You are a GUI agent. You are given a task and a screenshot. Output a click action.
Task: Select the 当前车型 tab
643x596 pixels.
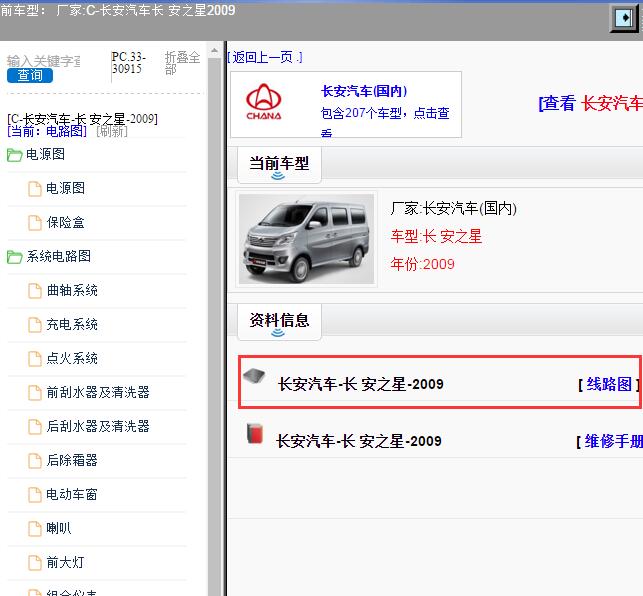(279, 165)
